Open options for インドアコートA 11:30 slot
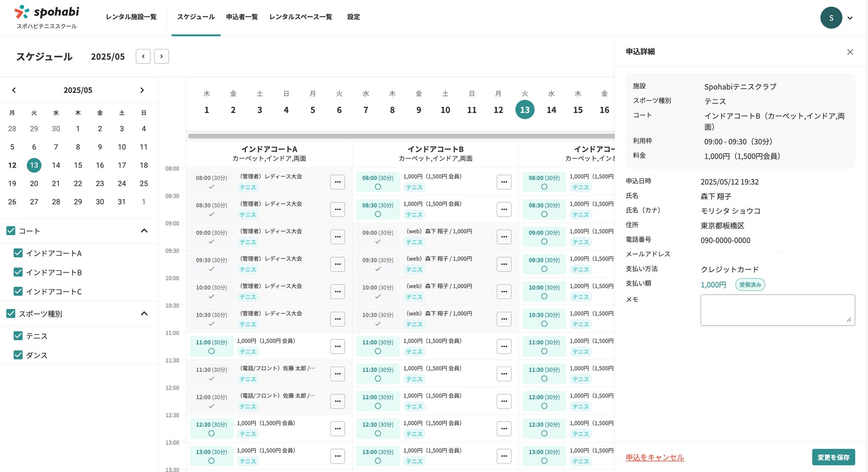The width and height of the screenshot is (868, 472). click(x=337, y=374)
